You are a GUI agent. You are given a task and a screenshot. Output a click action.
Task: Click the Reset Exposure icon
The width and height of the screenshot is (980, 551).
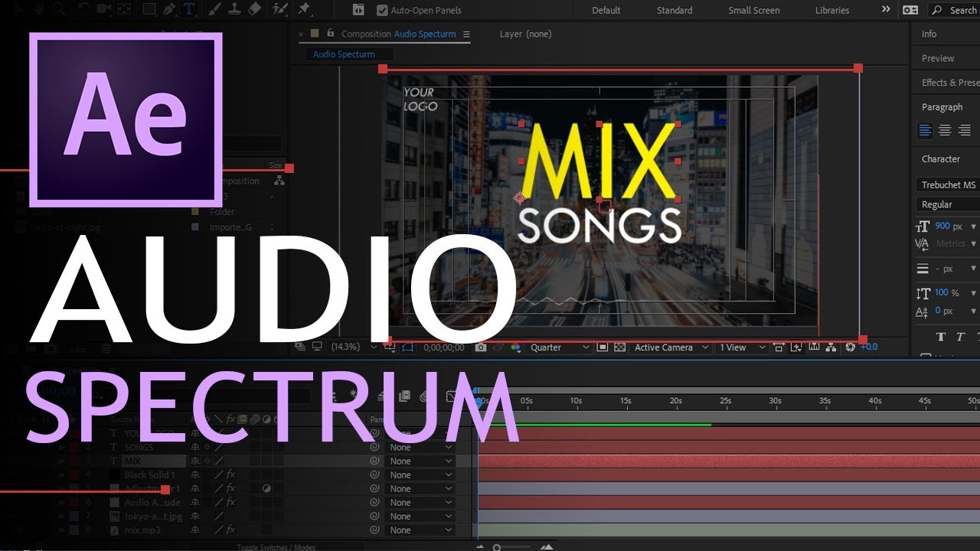click(x=850, y=347)
